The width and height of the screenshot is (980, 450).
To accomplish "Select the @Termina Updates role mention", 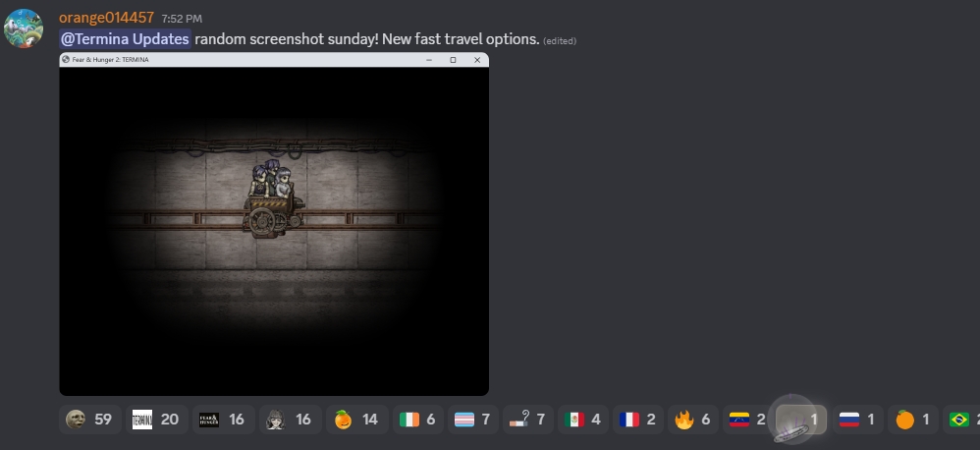I will pos(125,38).
